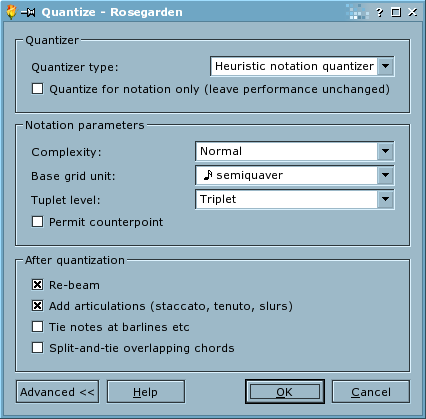The width and height of the screenshot is (426, 419).
Task: Click the Help button
Action: pos(146,392)
